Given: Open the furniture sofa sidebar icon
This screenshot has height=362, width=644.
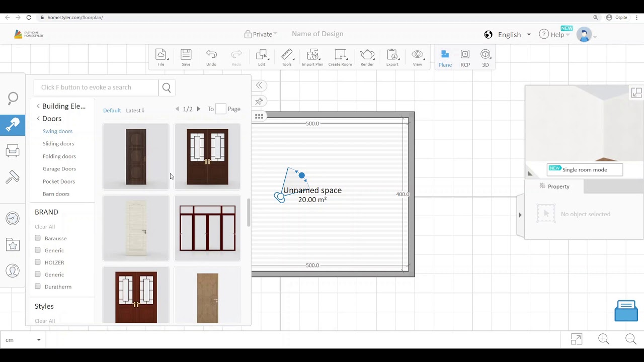Looking at the screenshot, I should point(13,150).
